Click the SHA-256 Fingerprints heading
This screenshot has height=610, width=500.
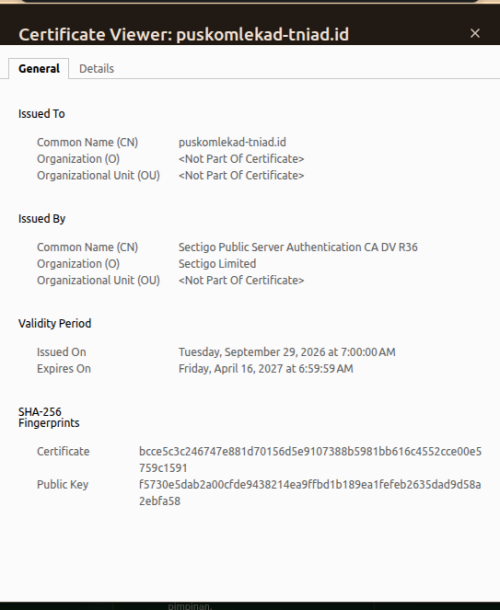49,417
